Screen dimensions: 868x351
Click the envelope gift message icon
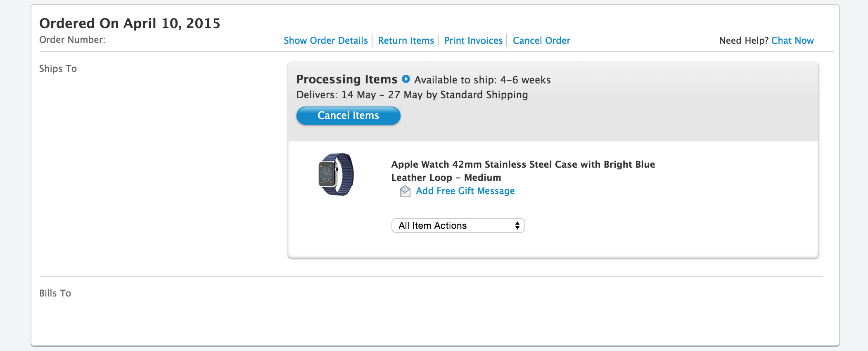[405, 191]
